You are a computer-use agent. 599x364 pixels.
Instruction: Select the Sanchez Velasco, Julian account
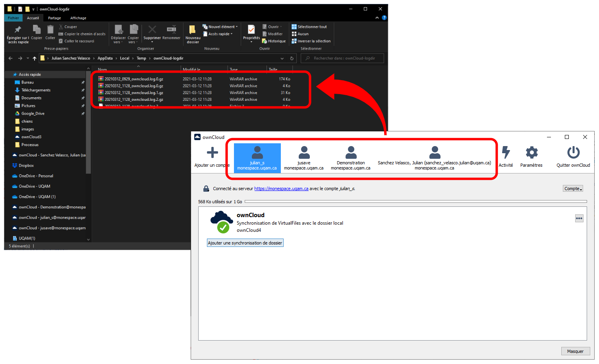(x=435, y=158)
